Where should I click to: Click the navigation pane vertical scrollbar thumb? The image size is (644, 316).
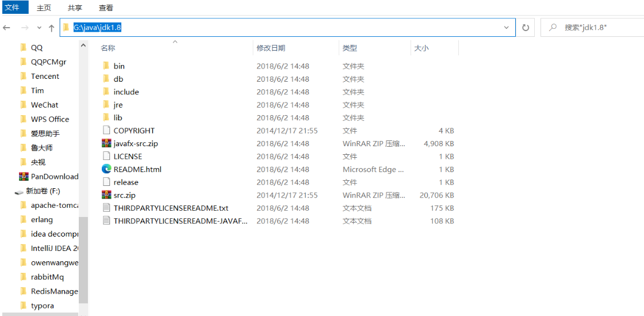[83, 259]
